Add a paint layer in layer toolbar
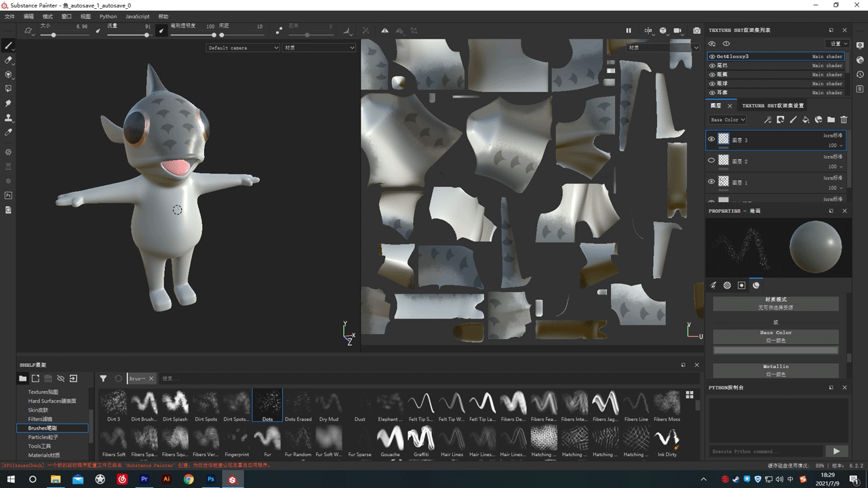The width and height of the screenshot is (868, 488). click(x=793, y=120)
